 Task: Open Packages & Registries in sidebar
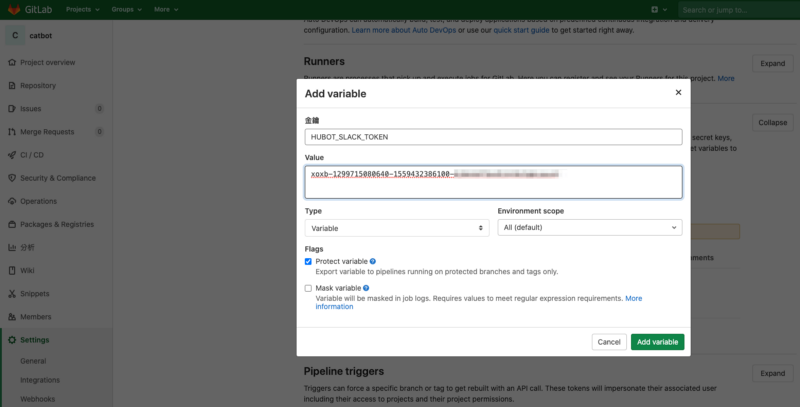point(57,224)
